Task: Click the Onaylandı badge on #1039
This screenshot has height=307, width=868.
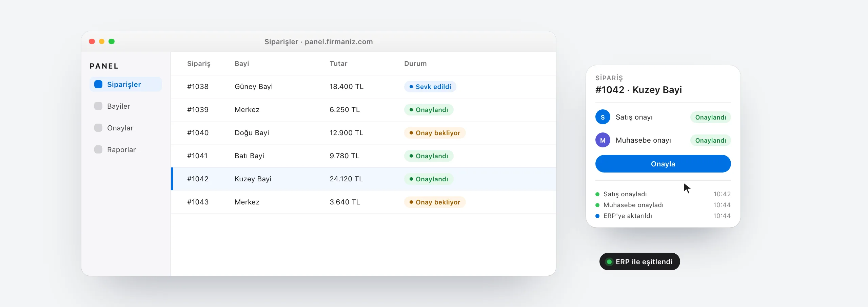Action: [429, 110]
